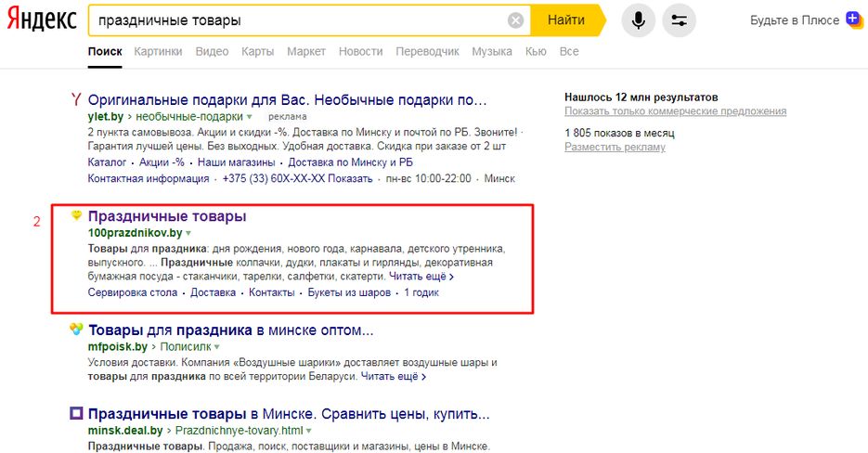Click the ylet.by domain link
Image resolution: width=868 pixels, height=453 pixels.
click(x=105, y=117)
